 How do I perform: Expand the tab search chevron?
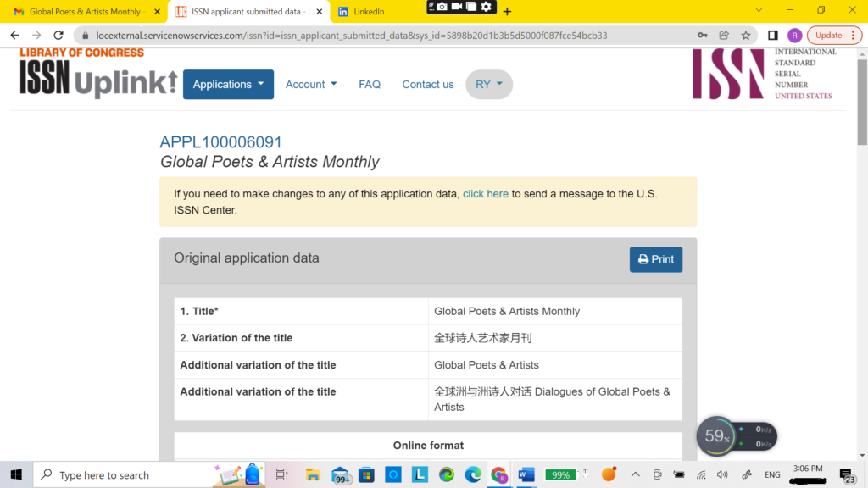point(759,10)
